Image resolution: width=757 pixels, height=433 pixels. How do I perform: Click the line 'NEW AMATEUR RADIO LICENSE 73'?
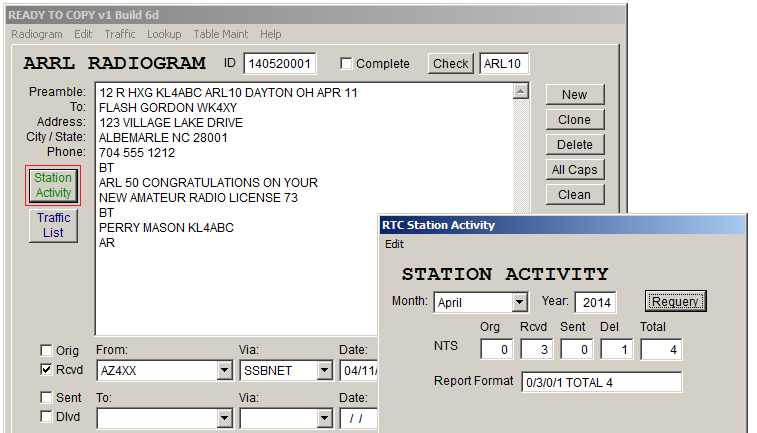198,197
